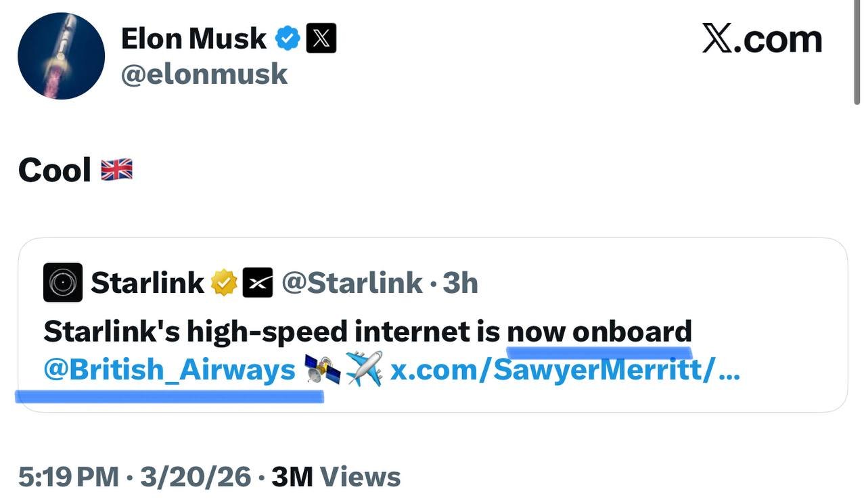Open the Elon Musk display name

click(x=193, y=39)
